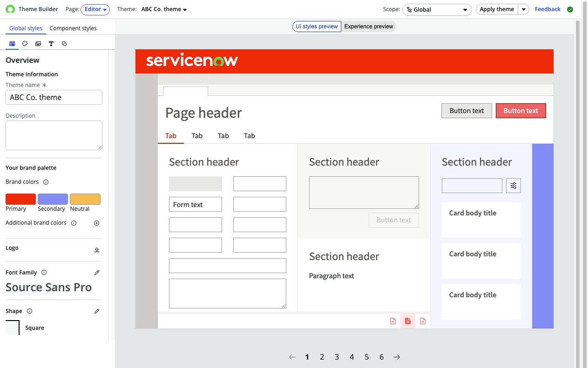The height and width of the screenshot is (368, 588).
Task: Click the red Button text in page header
Action: 520,111
